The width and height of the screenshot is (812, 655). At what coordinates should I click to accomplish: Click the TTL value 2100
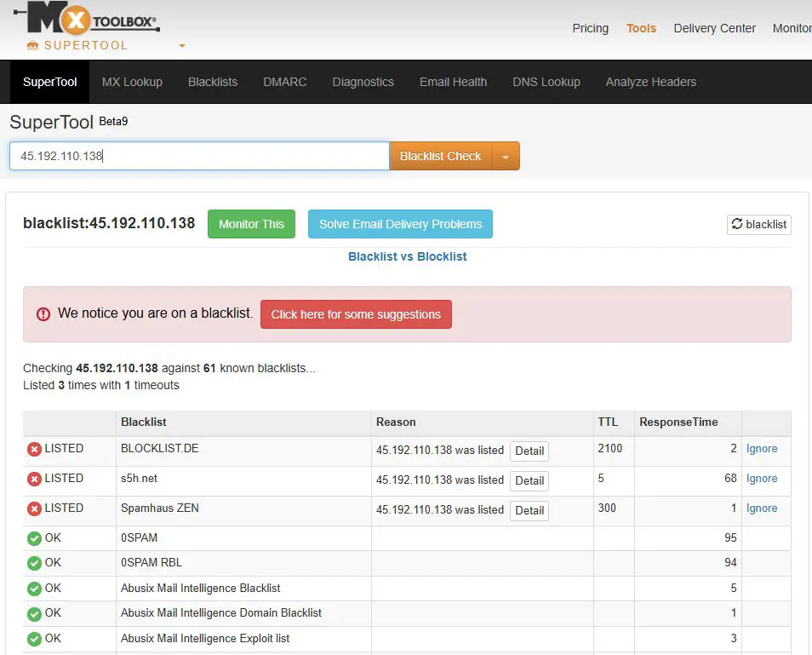(610, 448)
